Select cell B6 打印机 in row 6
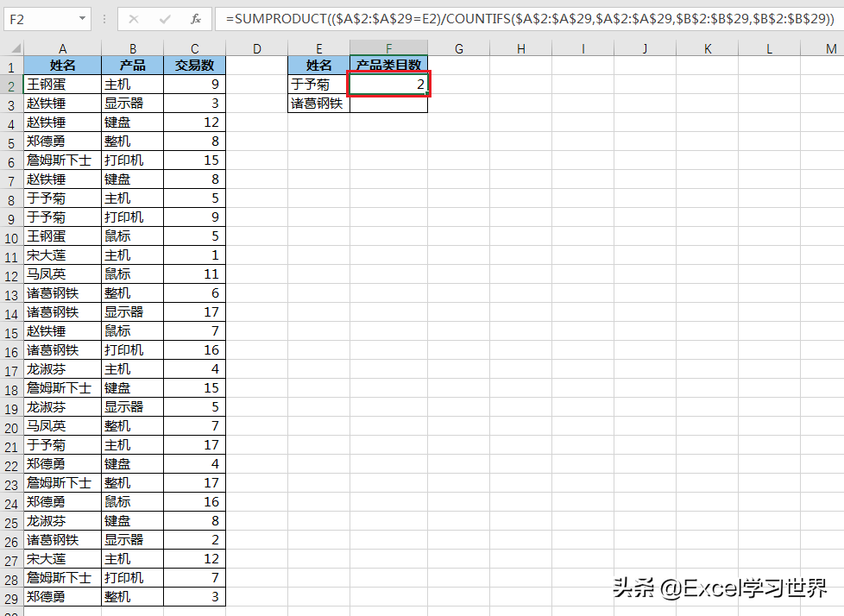The width and height of the screenshot is (844, 616). coord(132,160)
